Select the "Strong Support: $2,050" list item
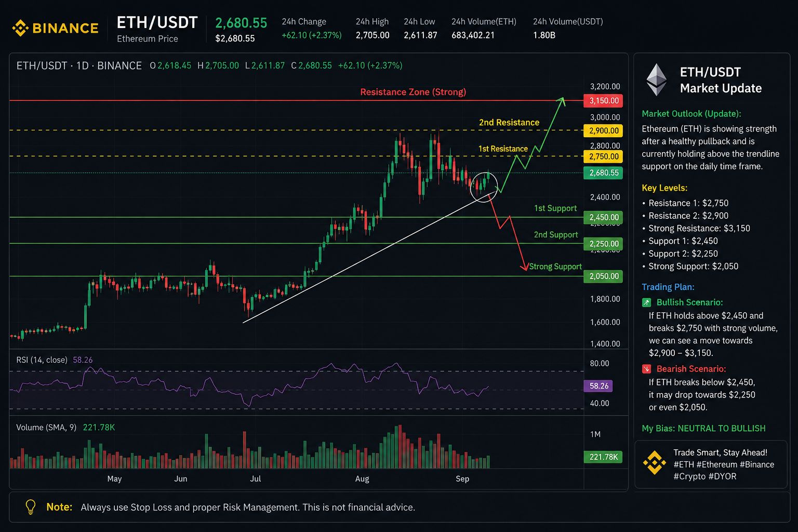798x532 pixels. click(690, 267)
